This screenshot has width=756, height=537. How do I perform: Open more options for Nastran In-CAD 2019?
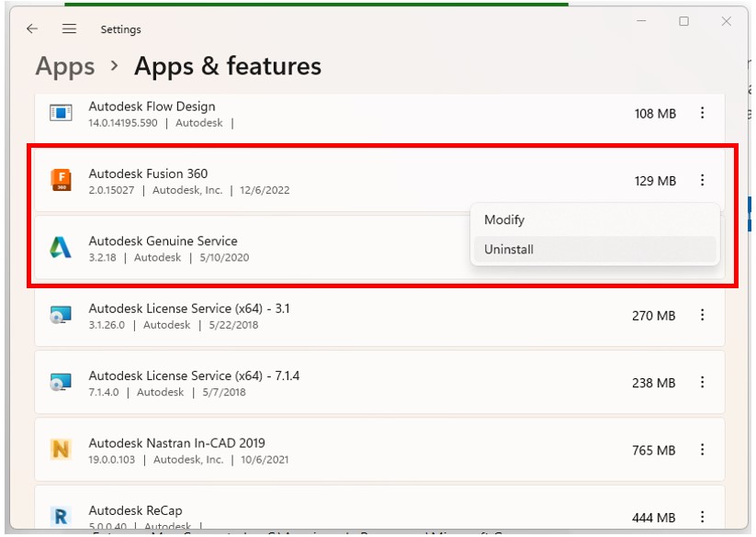click(702, 450)
